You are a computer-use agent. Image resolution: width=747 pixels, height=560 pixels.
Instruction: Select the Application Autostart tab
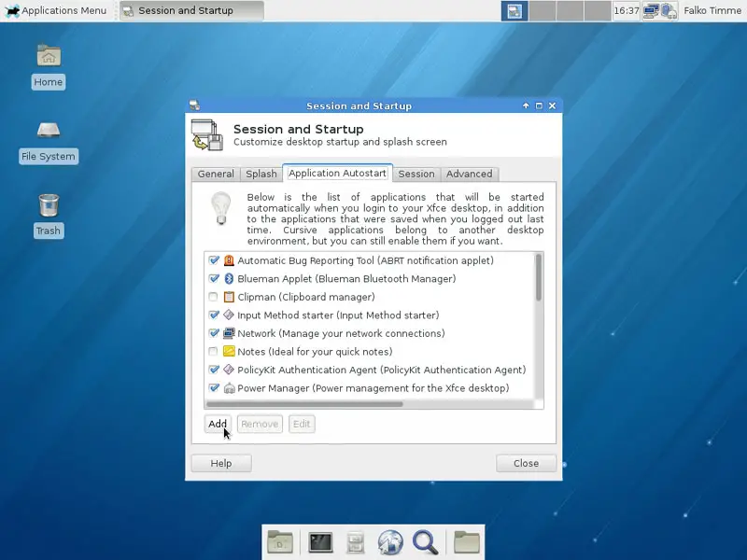pyautogui.click(x=337, y=173)
